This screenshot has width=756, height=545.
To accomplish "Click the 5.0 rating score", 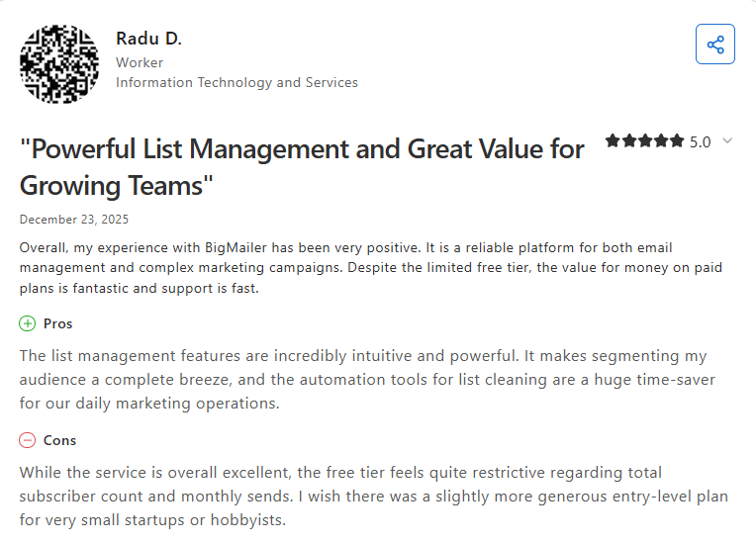I will tap(700, 142).
